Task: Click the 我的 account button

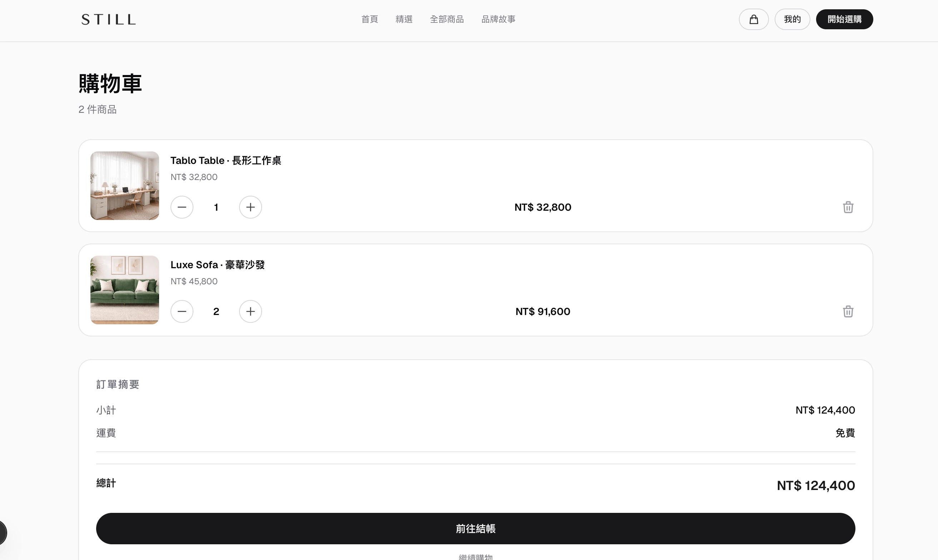Action: 792,19
